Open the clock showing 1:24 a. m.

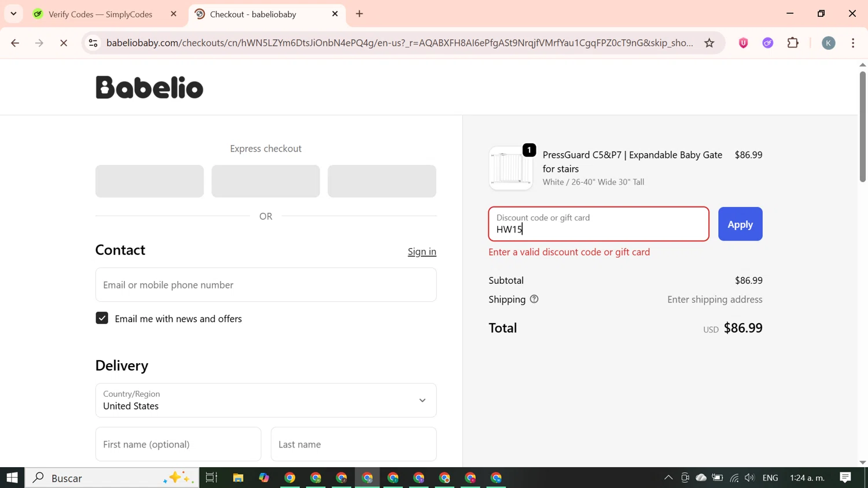point(807,478)
